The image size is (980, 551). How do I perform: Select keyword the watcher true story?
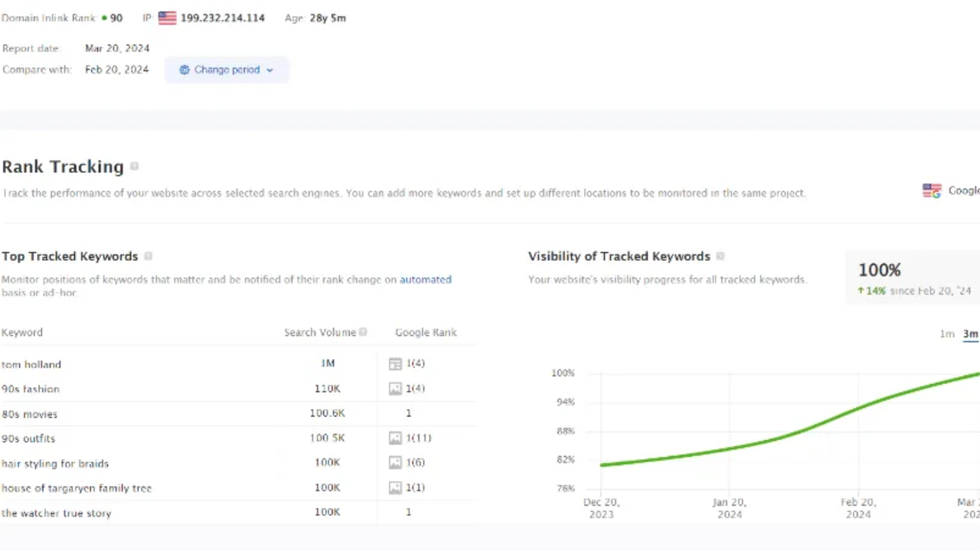coord(57,513)
